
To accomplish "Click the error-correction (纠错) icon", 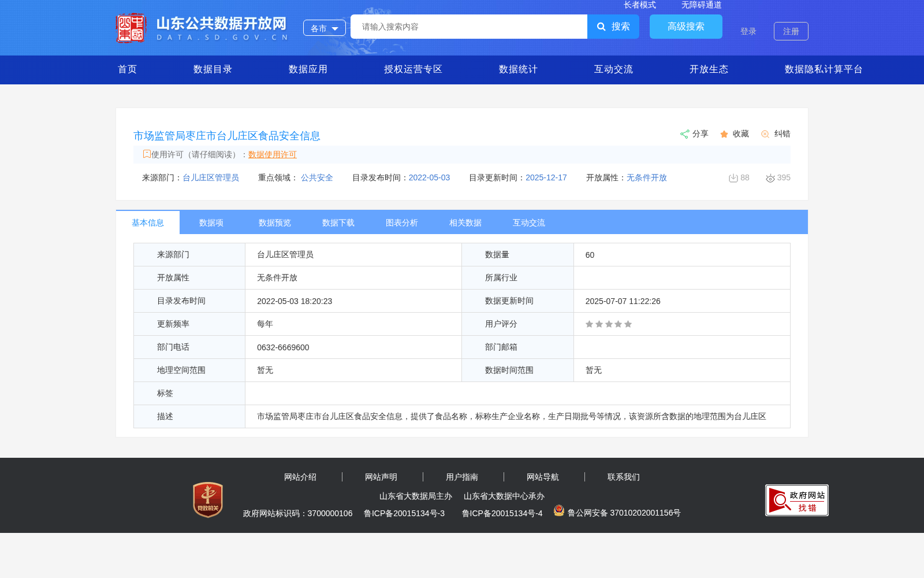I will click(765, 134).
